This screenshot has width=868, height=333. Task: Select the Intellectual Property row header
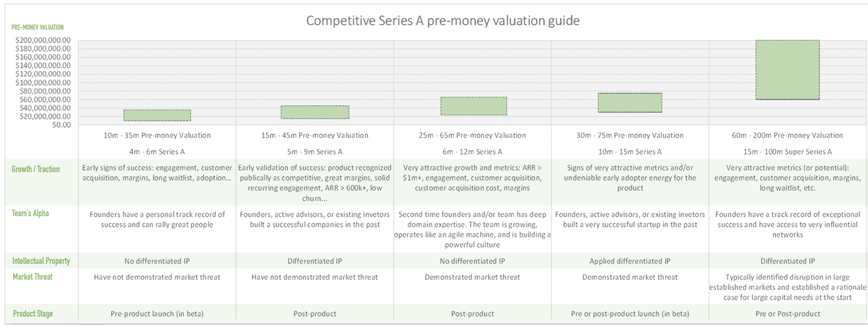[x=41, y=261]
